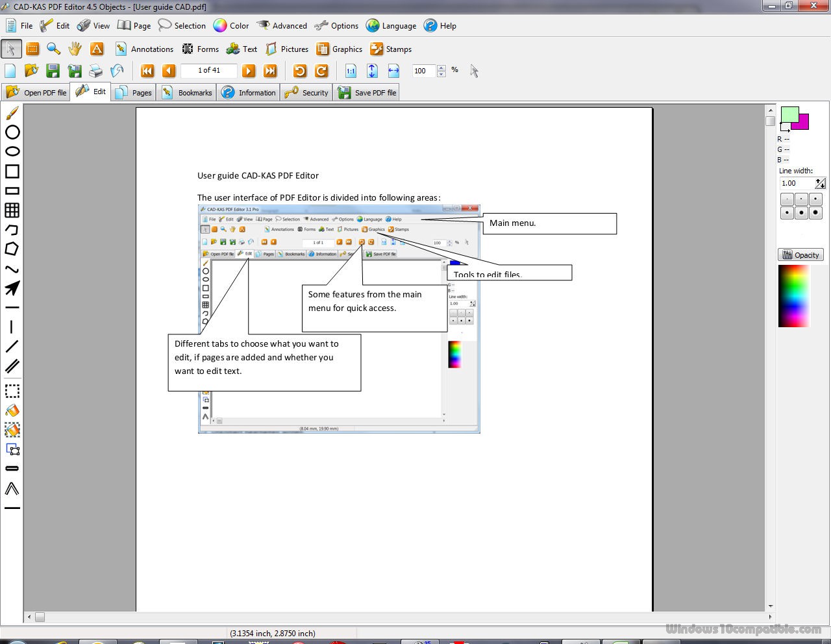Open the Edit menu in the menu bar
The image size is (831, 644).
click(55, 26)
